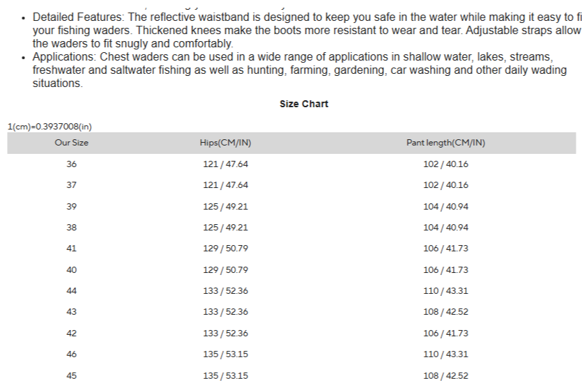
Task: Click the size 42 row label
Action: [x=71, y=334]
